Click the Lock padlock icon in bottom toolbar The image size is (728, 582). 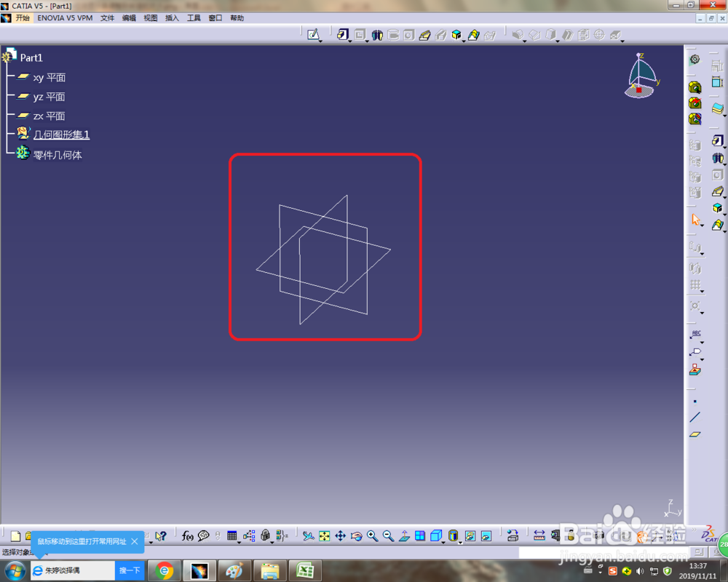pyautogui.click(x=265, y=535)
